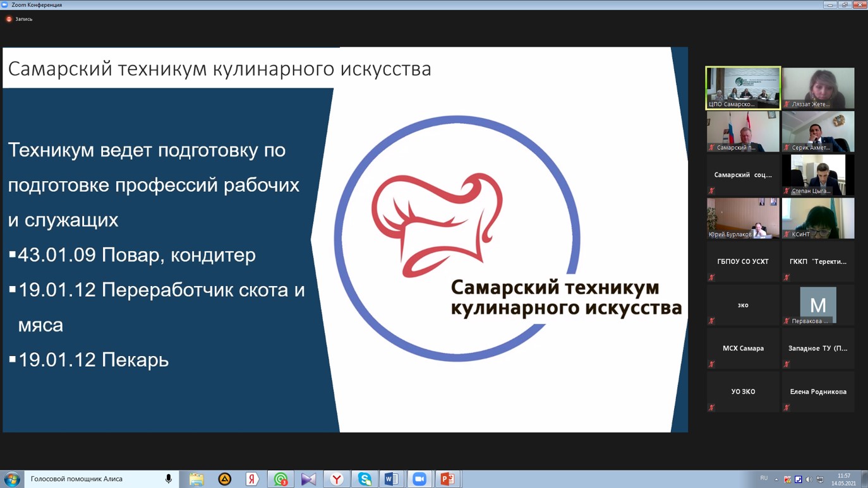Click muted mic icon on МСХ Самара tile

coord(711,364)
